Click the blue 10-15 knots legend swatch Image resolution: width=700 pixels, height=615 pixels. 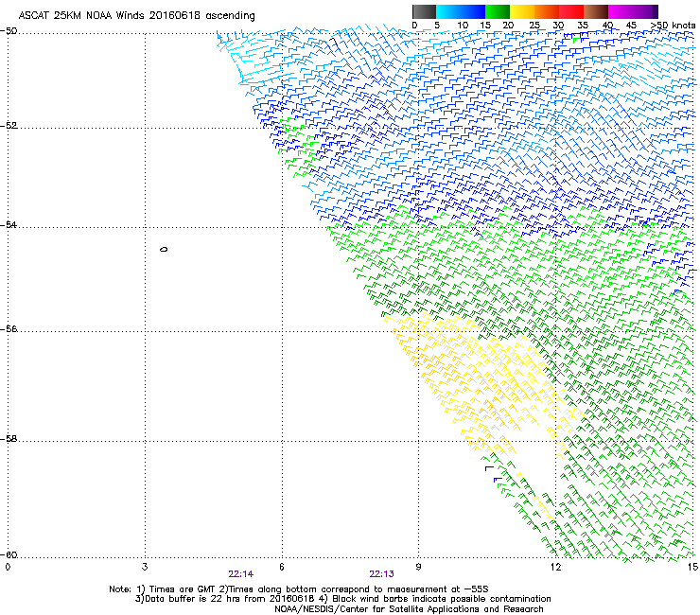(473, 11)
